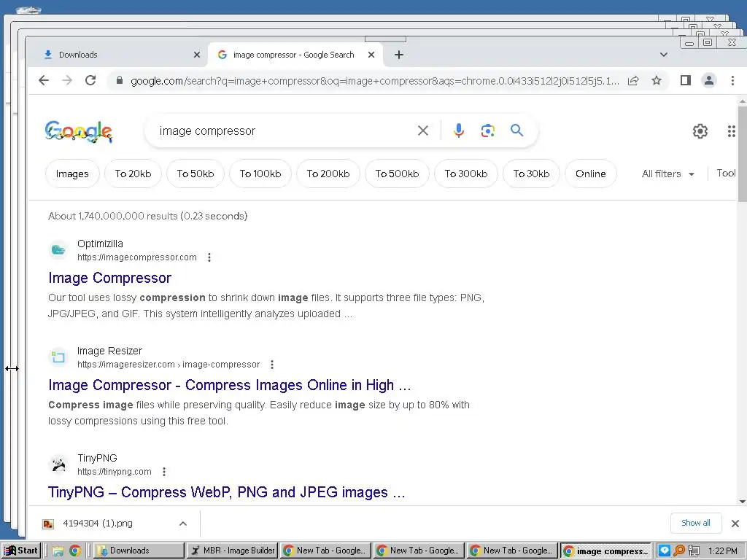Open the Chrome three-dot menu

point(732,80)
